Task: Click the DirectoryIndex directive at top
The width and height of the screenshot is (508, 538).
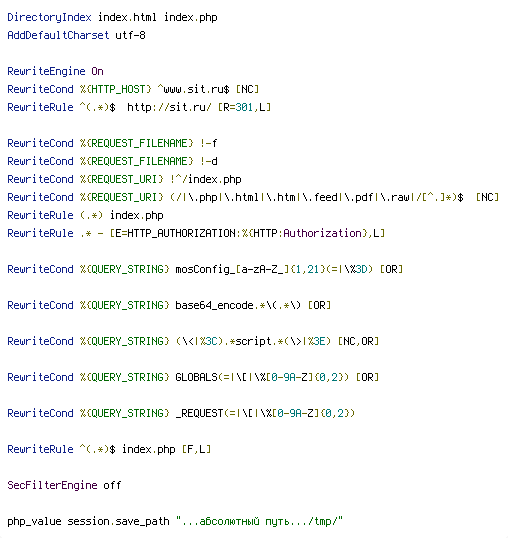Action: (49, 17)
